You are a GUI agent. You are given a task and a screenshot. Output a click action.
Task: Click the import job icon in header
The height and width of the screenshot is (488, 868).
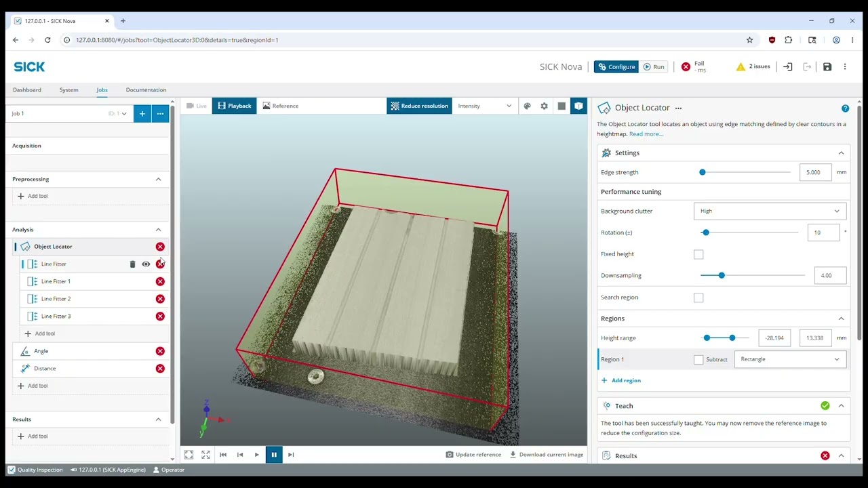(x=787, y=66)
